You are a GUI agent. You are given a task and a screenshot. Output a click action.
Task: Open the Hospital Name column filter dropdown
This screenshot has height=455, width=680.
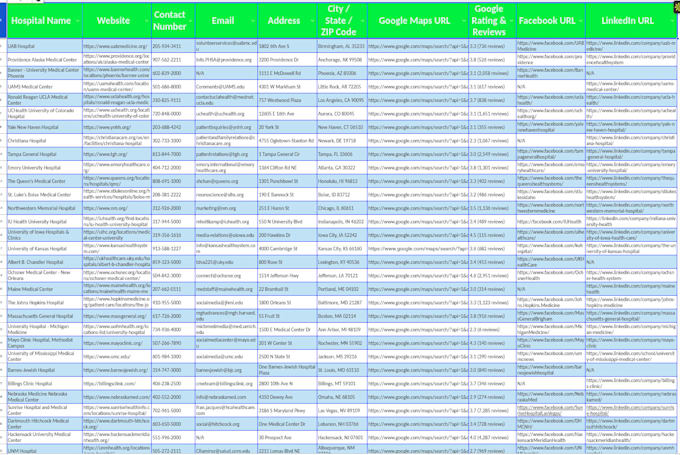pyautogui.click(x=78, y=21)
